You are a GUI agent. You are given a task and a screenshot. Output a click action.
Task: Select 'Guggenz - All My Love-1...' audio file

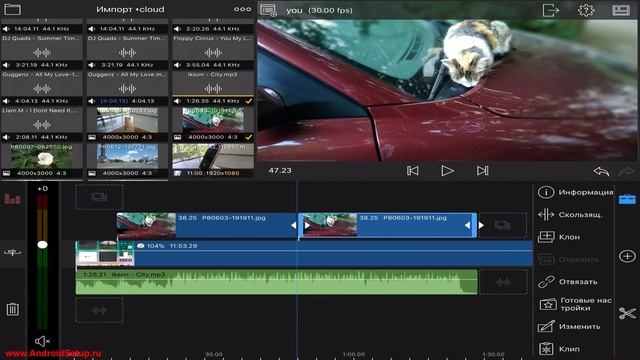tap(42, 88)
